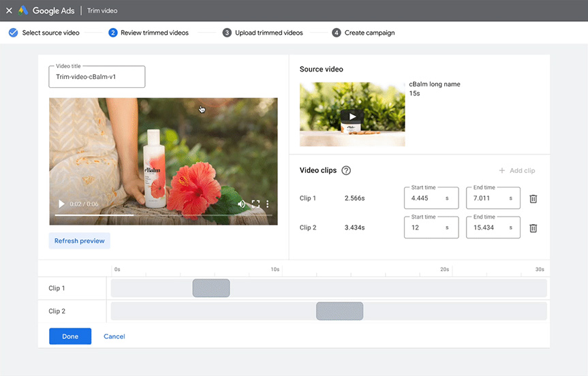Close the Trim video dialog
The height and width of the screenshot is (376, 588).
tap(9, 10)
